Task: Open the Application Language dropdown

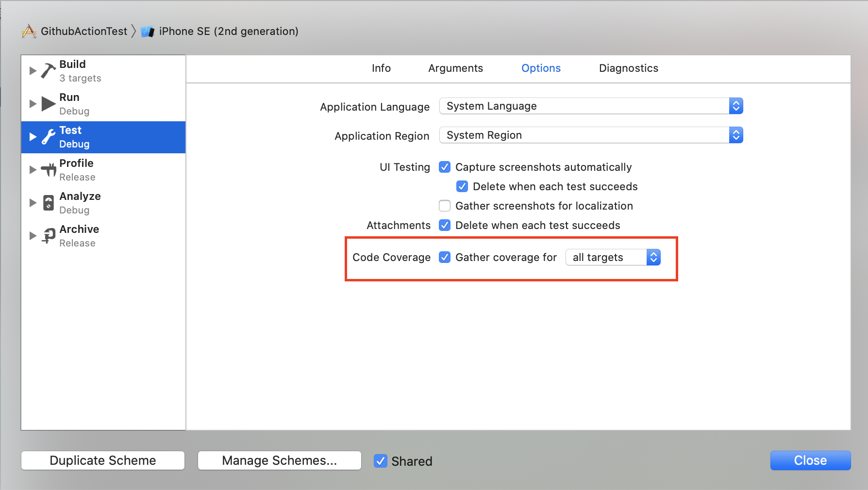Action: (x=591, y=106)
